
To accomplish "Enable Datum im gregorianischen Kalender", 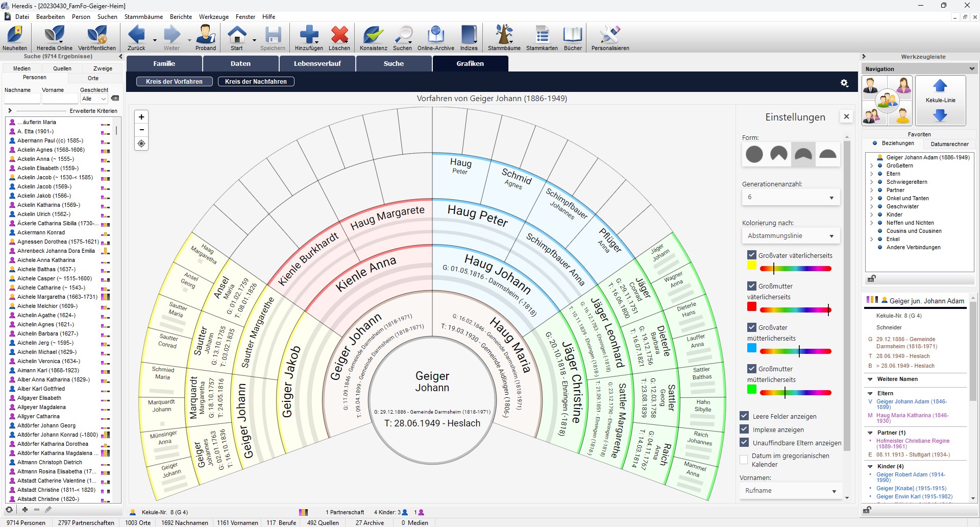I will click(x=744, y=460).
